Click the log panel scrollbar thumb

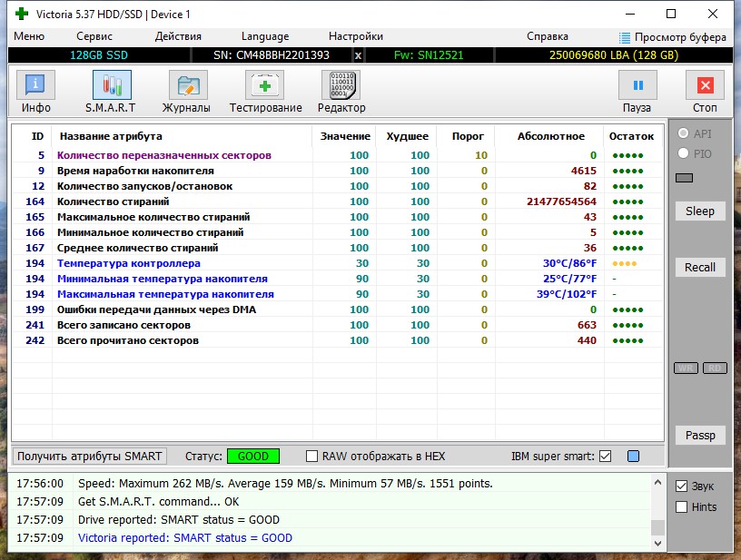click(x=657, y=527)
